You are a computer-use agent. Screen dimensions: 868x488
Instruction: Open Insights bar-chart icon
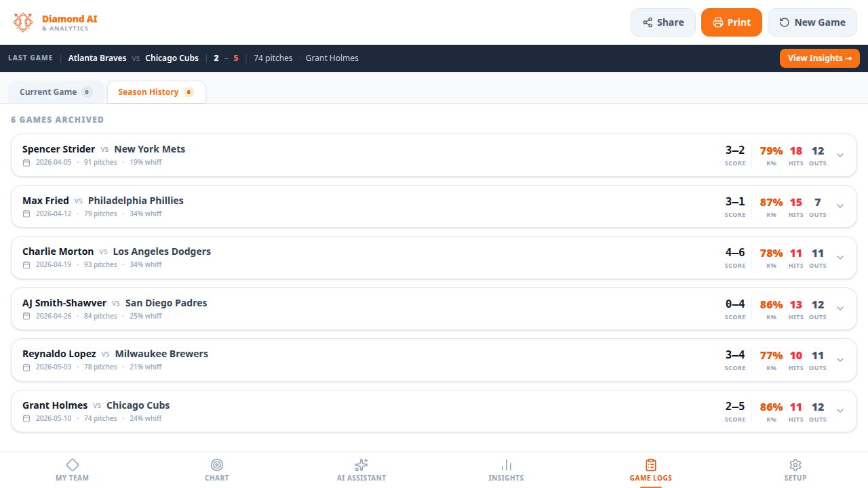click(x=507, y=464)
